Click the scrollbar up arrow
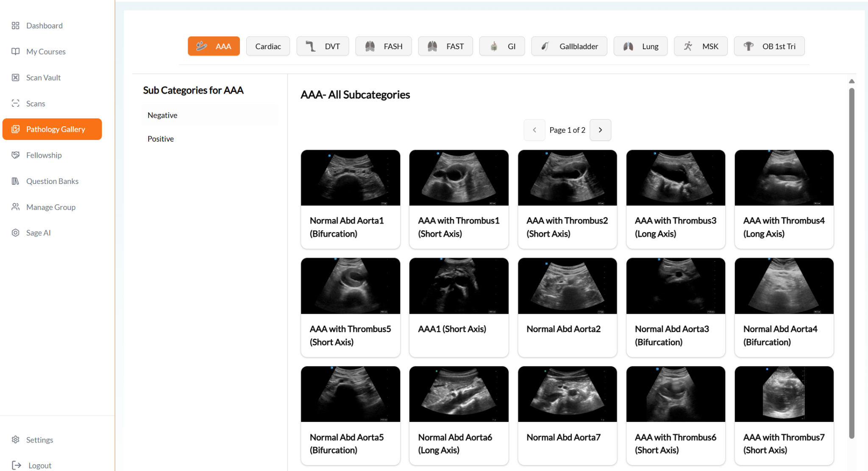Viewport: 868px width, 471px height. (851, 81)
